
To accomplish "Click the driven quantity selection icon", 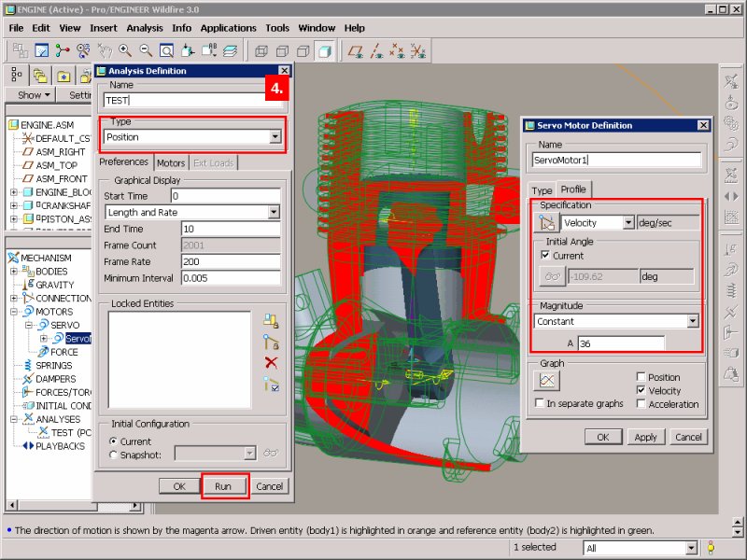I will (547, 222).
